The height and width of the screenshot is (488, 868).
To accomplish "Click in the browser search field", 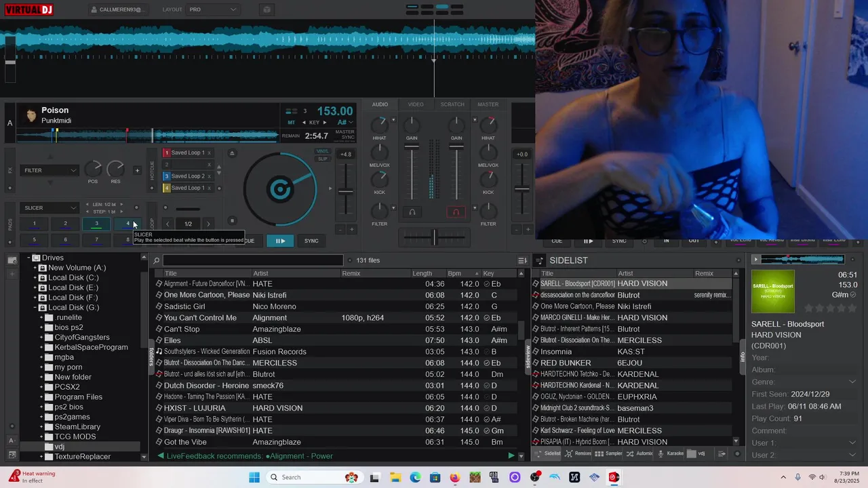I will (x=253, y=260).
